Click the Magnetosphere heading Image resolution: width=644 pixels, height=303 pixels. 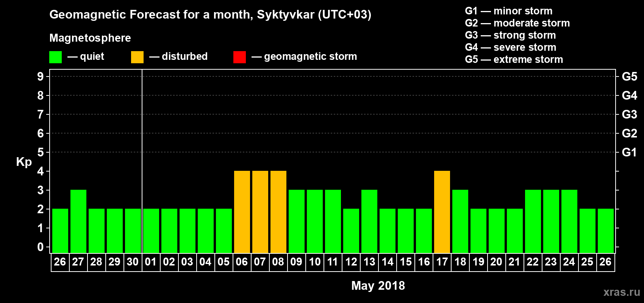pyautogui.click(x=90, y=38)
